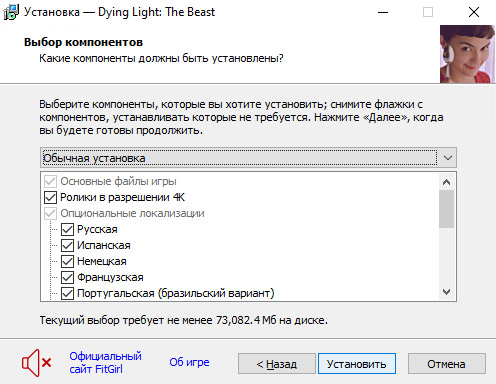Uncheck the Французская localization checkbox
496x384 pixels.
[x=67, y=277]
